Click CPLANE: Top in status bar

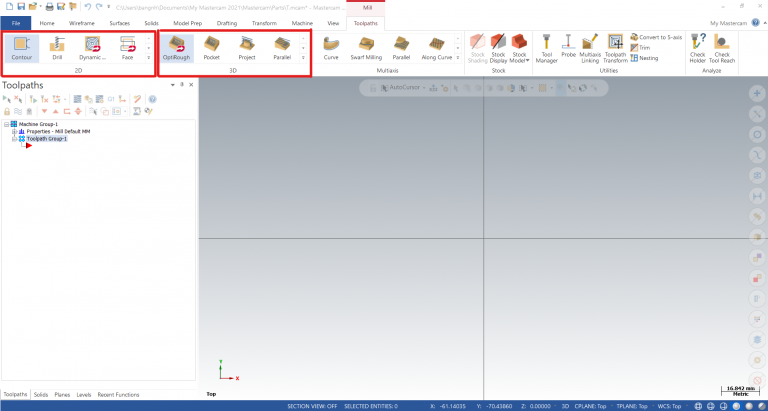(590, 406)
